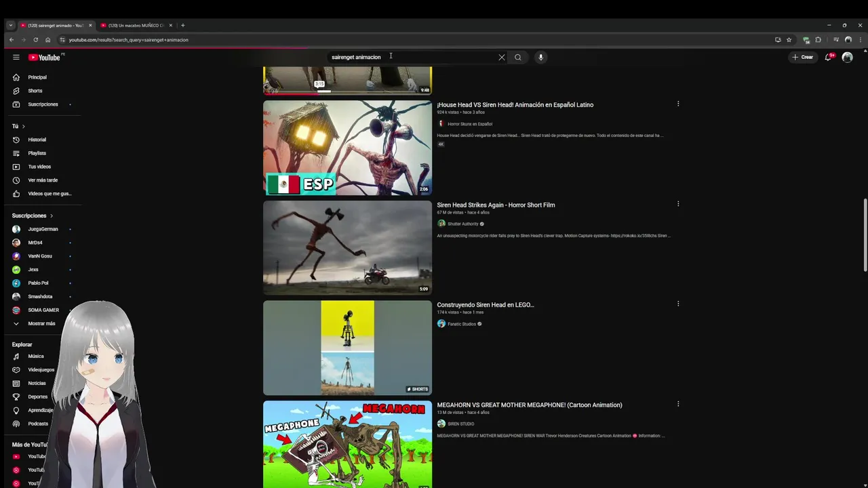Switch to the sairenget animado tab
Image resolution: width=868 pixels, height=488 pixels.
point(56,25)
